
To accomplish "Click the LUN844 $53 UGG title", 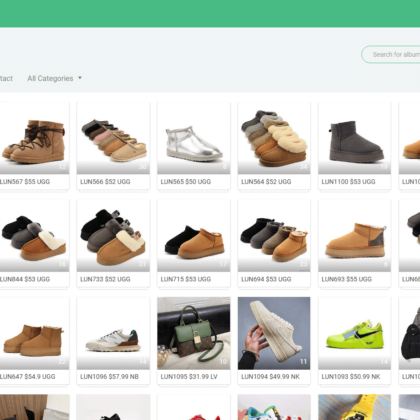I will [x=25, y=279].
